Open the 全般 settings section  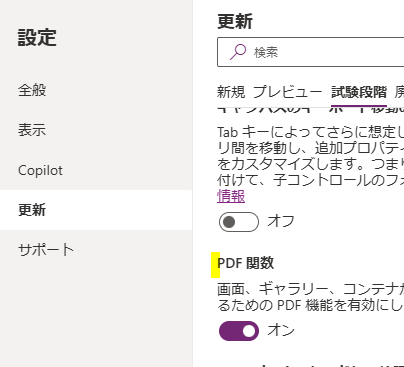(32, 90)
